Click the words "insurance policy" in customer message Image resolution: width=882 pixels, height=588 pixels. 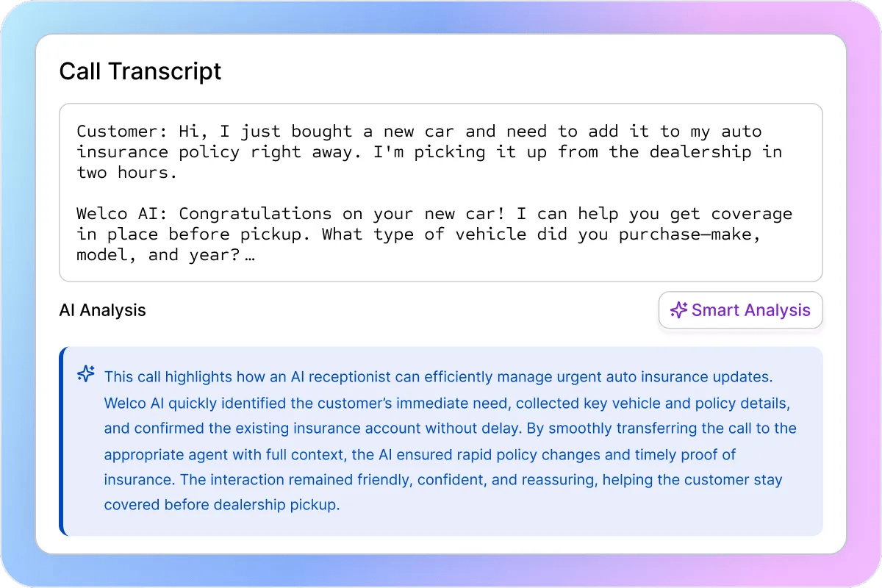[x=158, y=152]
